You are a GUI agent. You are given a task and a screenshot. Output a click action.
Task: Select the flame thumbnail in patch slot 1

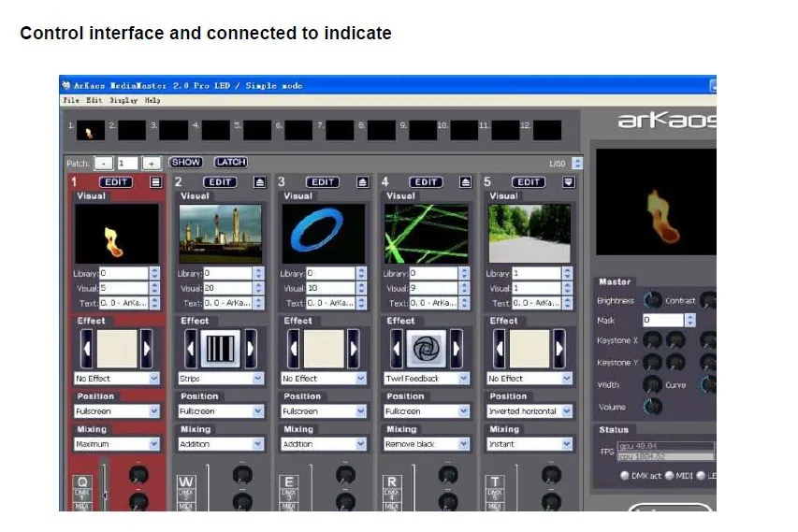91,130
